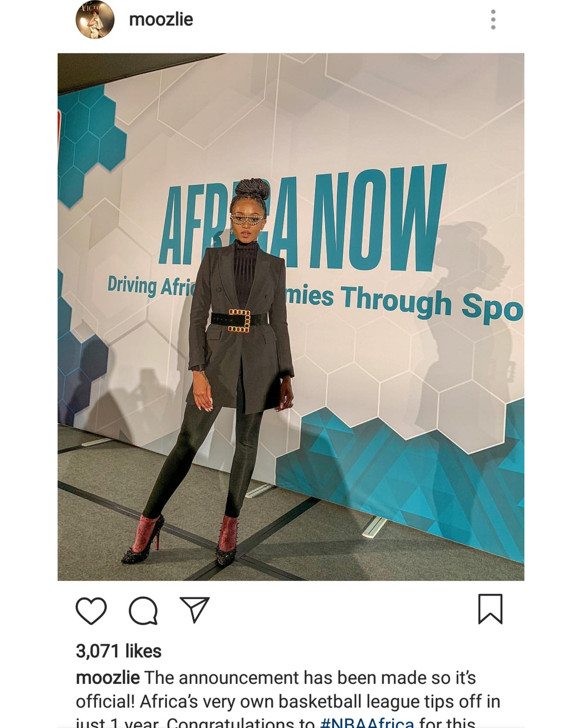This screenshot has width=582, height=728.
Task: Like the post with the heart icon
Action: tap(91, 611)
